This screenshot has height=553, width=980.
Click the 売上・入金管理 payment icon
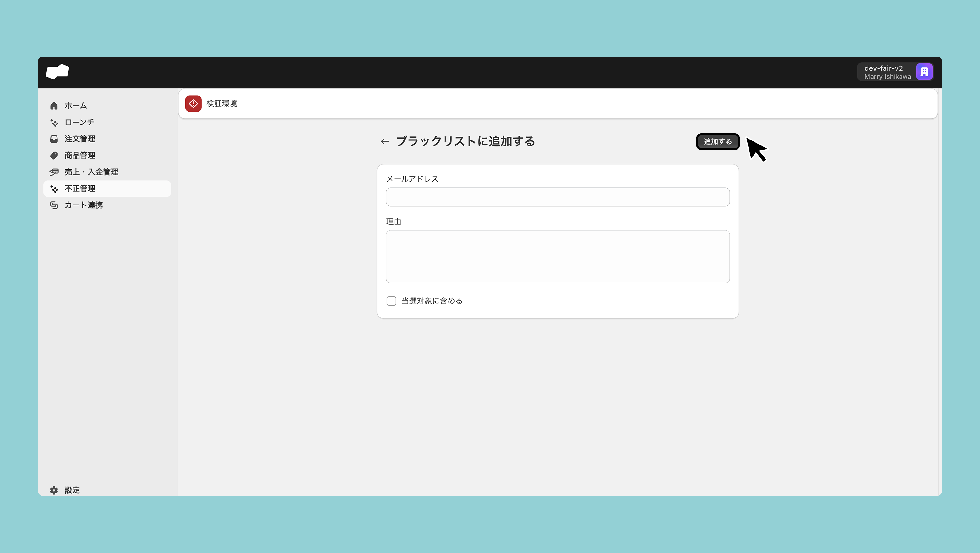click(54, 172)
